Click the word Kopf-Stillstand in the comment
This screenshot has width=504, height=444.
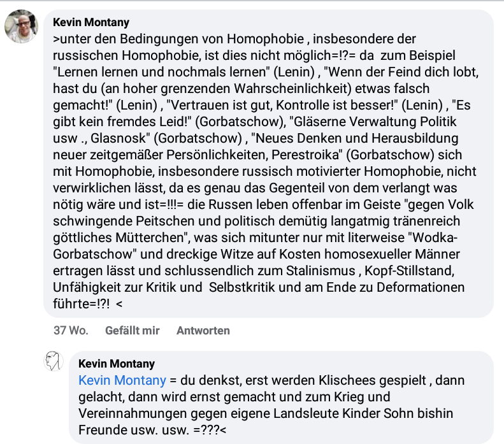click(409, 271)
